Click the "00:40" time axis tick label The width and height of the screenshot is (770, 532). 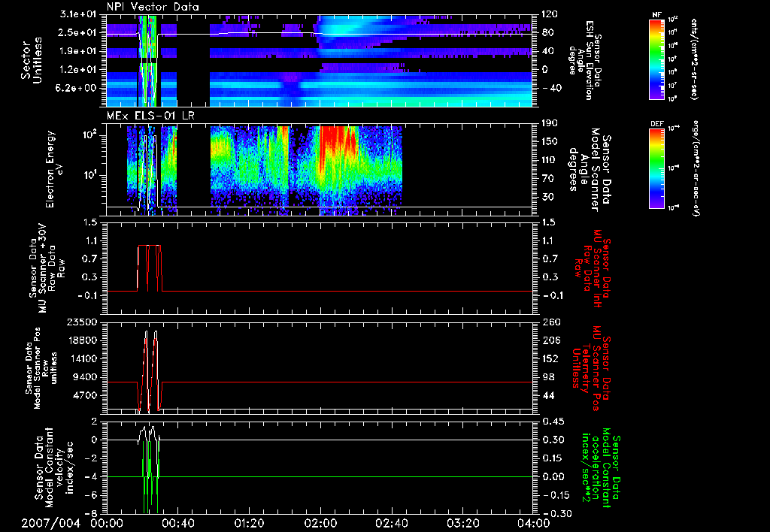(x=177, y=524)
